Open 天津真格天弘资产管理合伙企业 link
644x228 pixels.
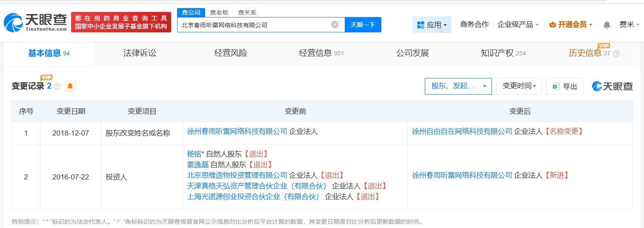(257, 186)
